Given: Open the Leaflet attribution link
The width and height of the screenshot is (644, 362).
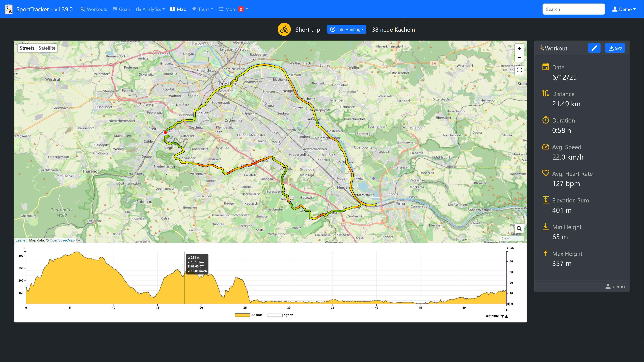Looking at the screenshot, I should click(21, 240).
